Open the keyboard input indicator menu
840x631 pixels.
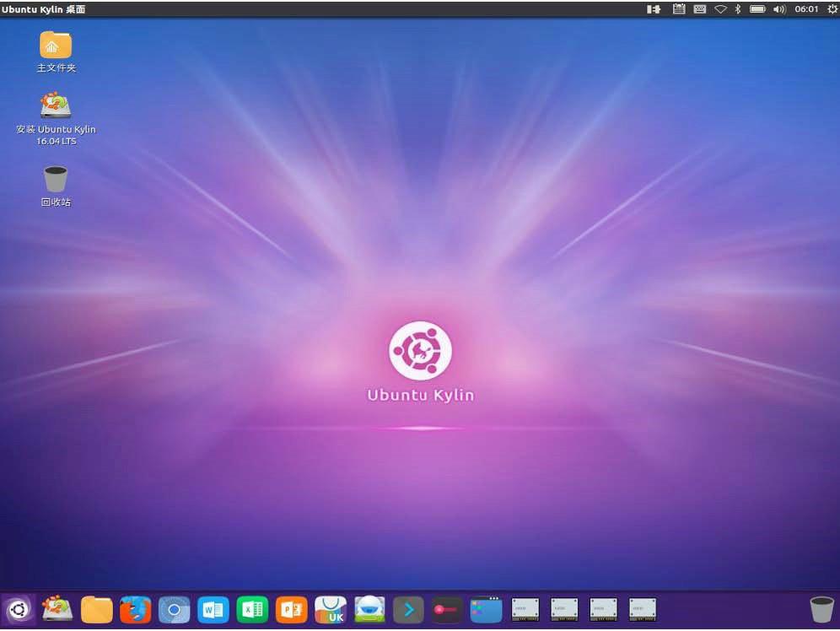(699, 9)
